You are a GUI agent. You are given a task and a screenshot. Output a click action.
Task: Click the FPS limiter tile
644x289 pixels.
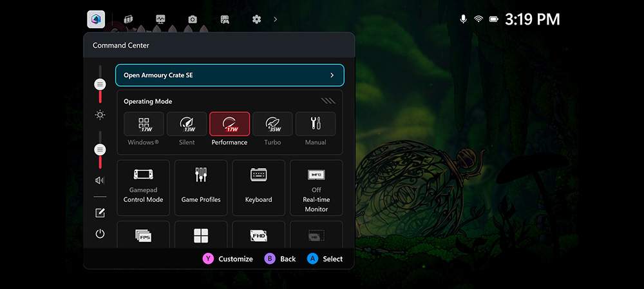coord(144,235)
